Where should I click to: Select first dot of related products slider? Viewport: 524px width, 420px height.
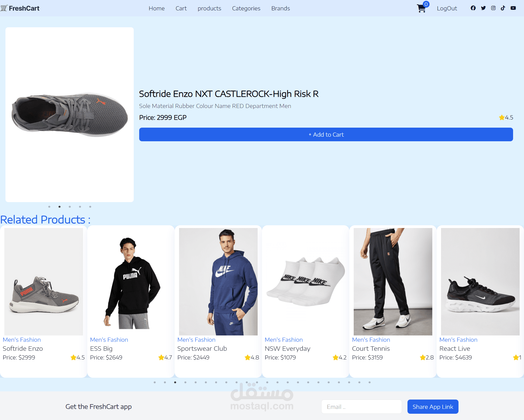tap(155, 382)
